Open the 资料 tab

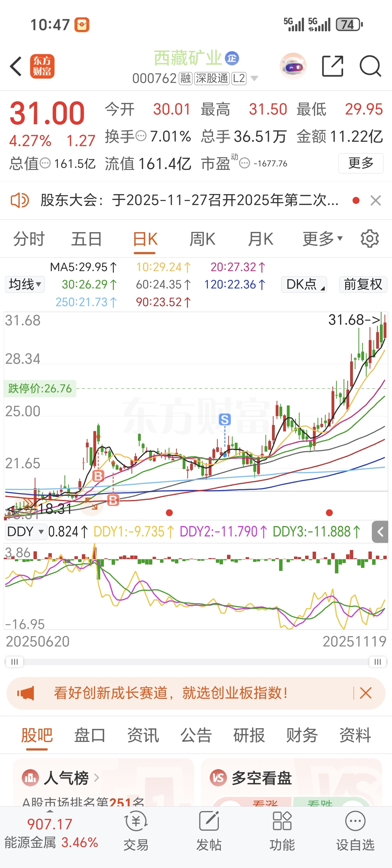pyautogui.click(x=355, y=735)
